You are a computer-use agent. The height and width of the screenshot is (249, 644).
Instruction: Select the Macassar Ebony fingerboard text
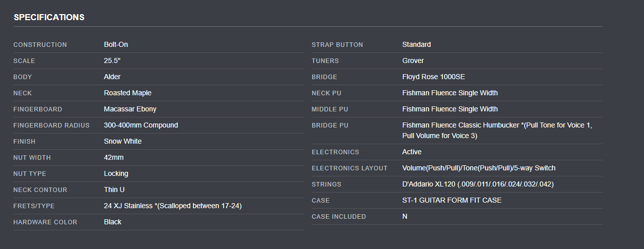130,109
